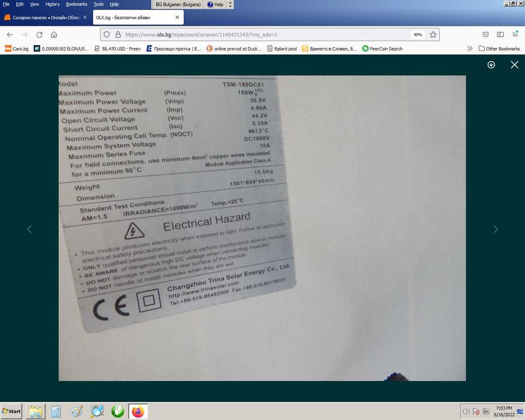525x420 pixels.
Task: Click the BG Bulgarian language indicator
Action: click(x=178, y=4)
